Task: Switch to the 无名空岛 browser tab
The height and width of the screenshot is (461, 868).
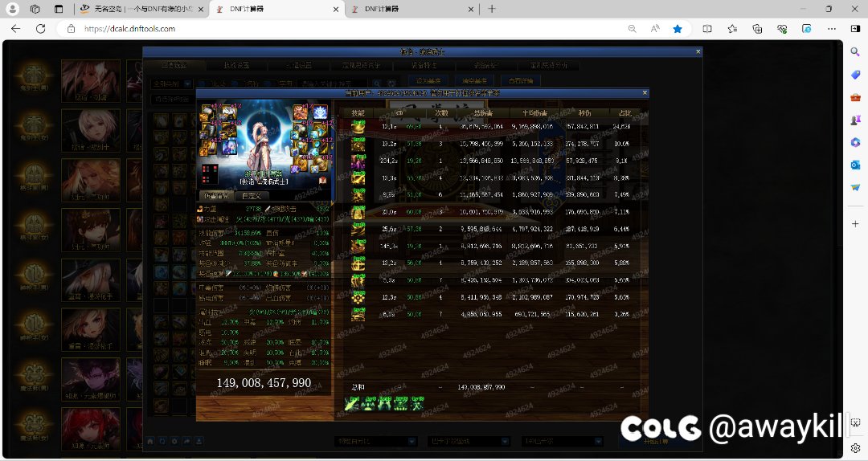Action: coord(141,9)
